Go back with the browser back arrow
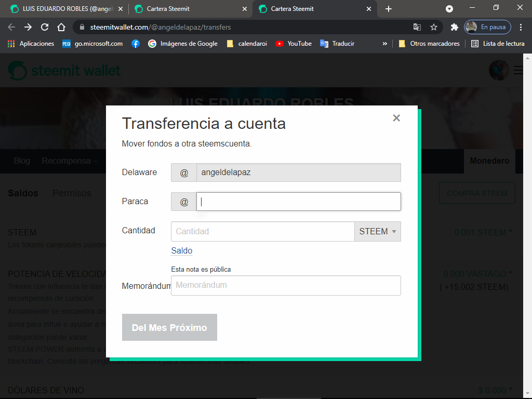532x399 pixels. coord(11,27)
